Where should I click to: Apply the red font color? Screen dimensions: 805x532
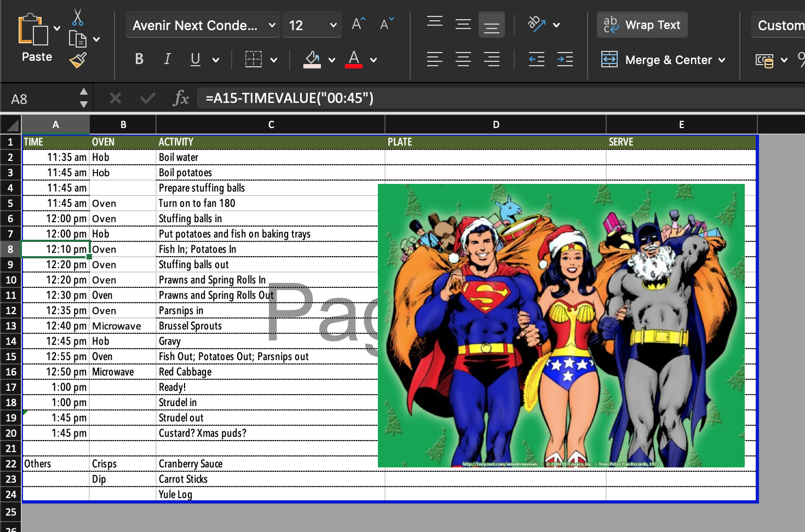coord(354,59)
